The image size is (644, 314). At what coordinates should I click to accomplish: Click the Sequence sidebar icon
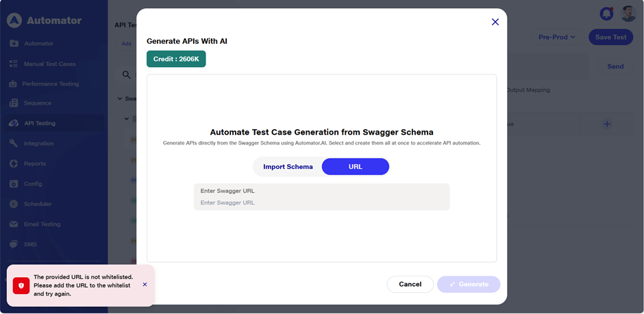pyautogui.click(x=14, y=103)
